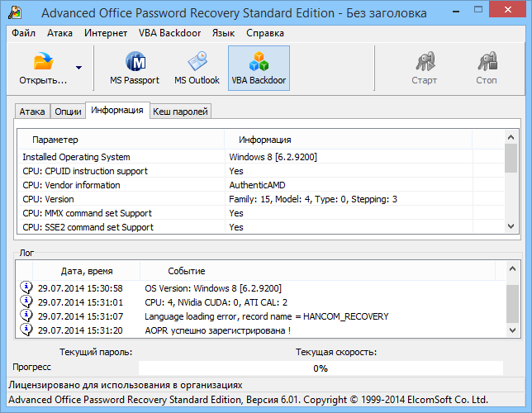Click the Текущий пароль label
The height and width of the screenshot is (413, 532).
[x=96, y=352]
